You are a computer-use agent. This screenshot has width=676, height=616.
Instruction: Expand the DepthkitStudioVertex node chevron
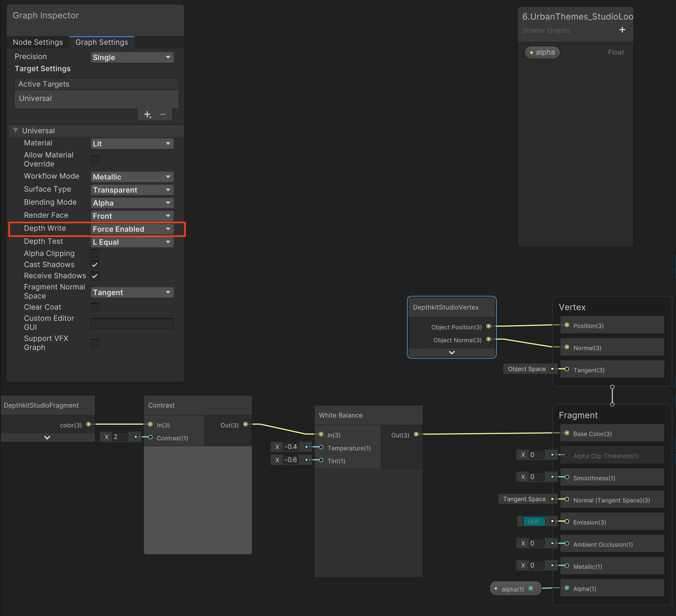point(452,353)
